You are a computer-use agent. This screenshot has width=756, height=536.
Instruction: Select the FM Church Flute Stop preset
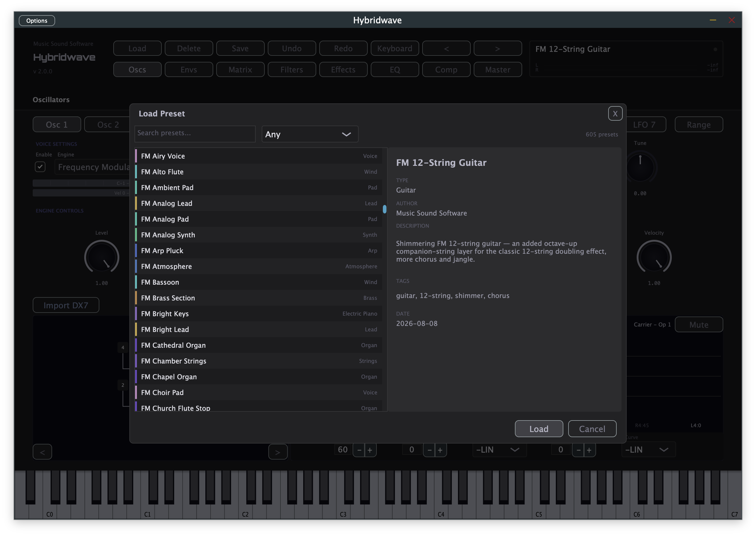(258, 407)
